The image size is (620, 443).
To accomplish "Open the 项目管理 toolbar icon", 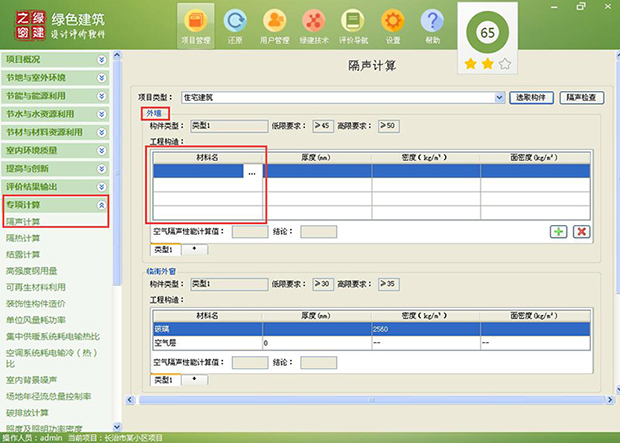I will pyautogui.click(x=196, y=27).
